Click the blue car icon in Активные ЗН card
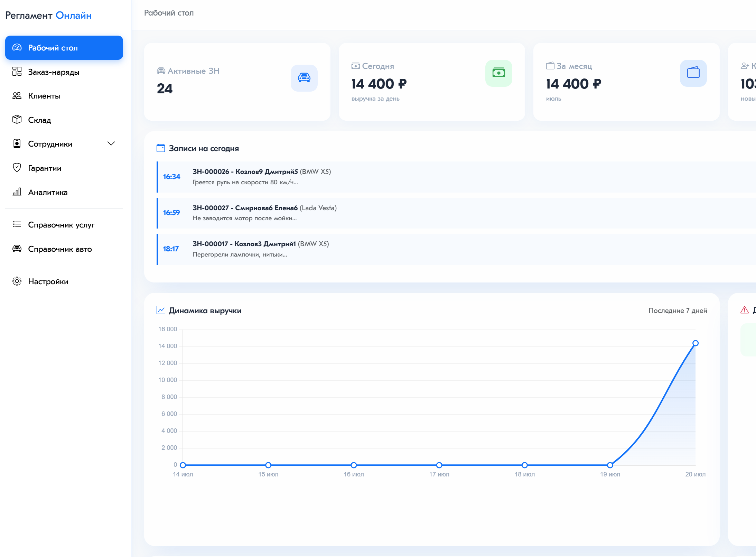This screenshot has width=756, height=557. pos(304,78)
